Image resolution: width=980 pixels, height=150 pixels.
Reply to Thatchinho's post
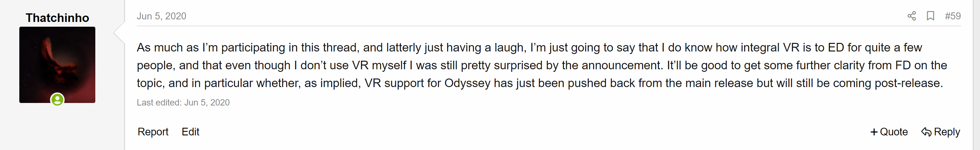click(940, 132)
